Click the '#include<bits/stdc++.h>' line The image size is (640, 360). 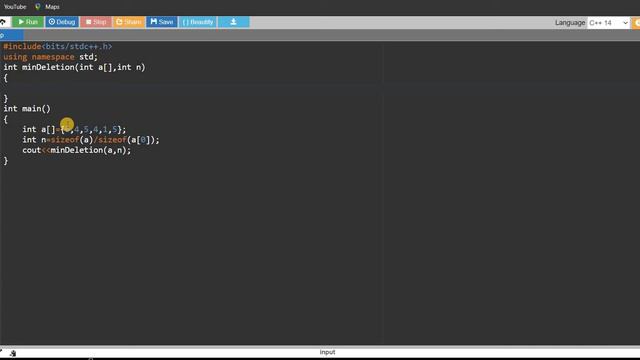[58, 47]
